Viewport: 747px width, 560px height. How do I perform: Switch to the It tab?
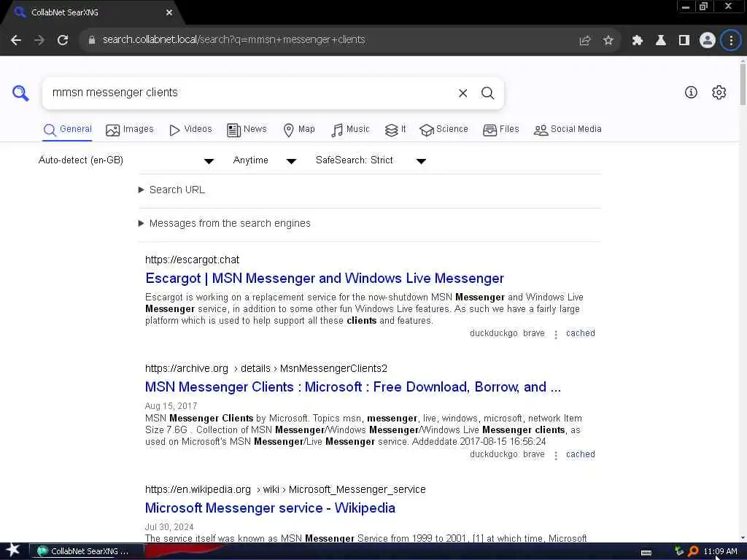pyautogui.click(x=395, y=130)
